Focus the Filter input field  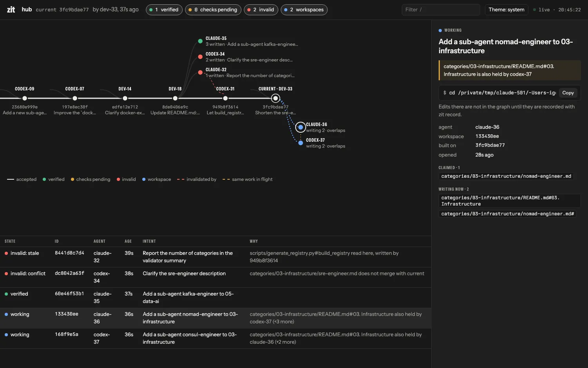tap(441, 10)
